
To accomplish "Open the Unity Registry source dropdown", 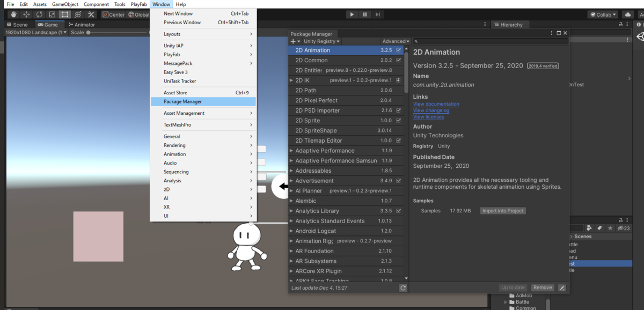I will tap(321, 41).
